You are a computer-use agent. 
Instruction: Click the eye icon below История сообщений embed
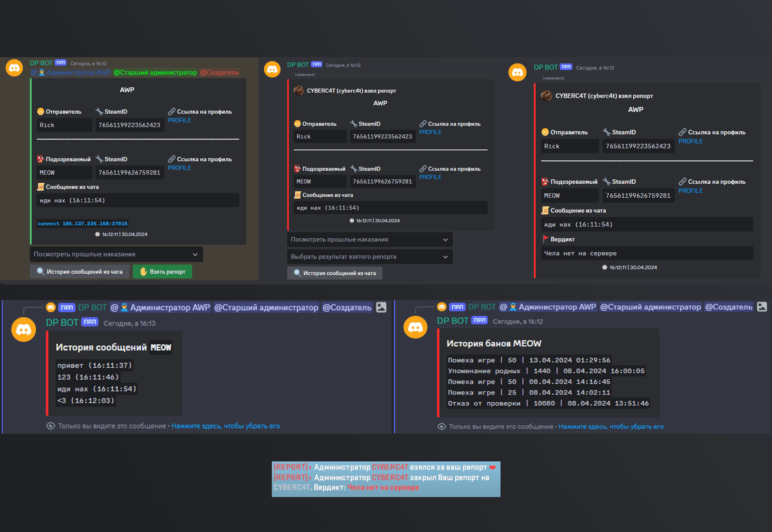(x=51, y=426)
